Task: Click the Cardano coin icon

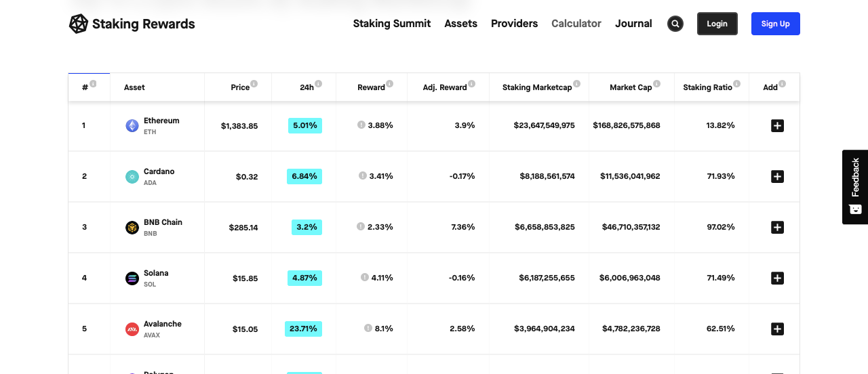Action: point(132,176)
